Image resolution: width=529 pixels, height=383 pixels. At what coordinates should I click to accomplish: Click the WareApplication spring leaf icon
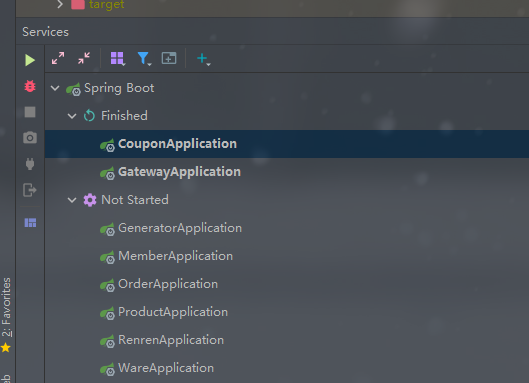pyautogui.click(x=107, y=369)
